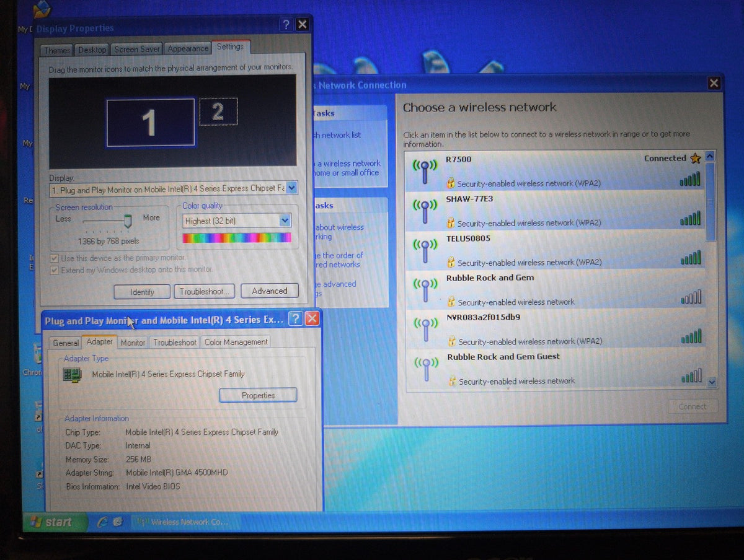Click the SHAW-77E3 network antenna icon
The width and height of the screenshot is (744, 560).
pyautogui.click(x=425, y=211)
